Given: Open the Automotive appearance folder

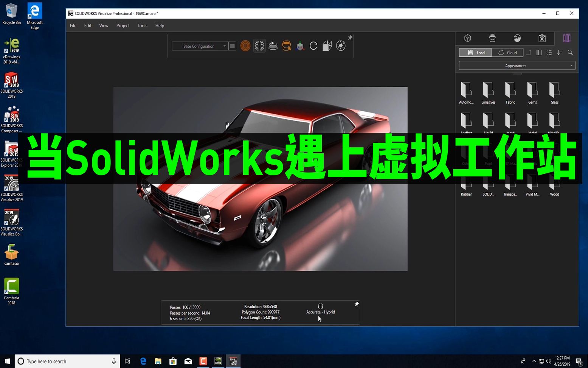Looking at the screenshot, I should click(x=466, y=93).
